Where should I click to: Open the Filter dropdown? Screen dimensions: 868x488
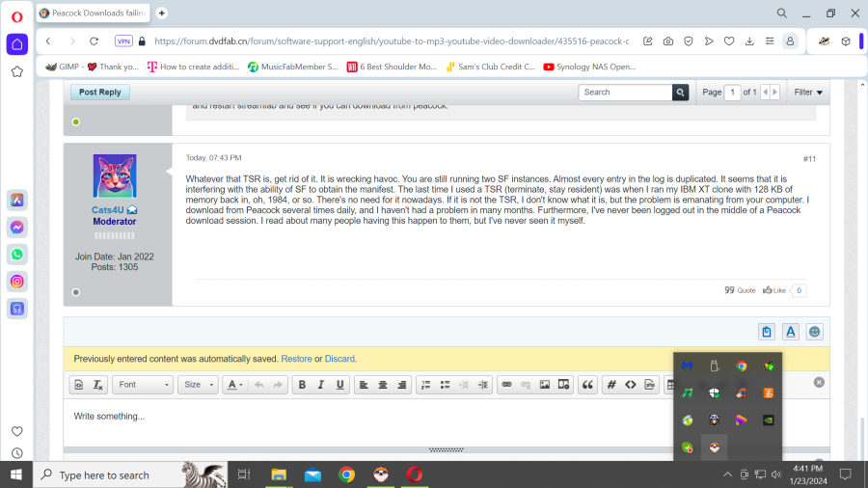[808, 93]
